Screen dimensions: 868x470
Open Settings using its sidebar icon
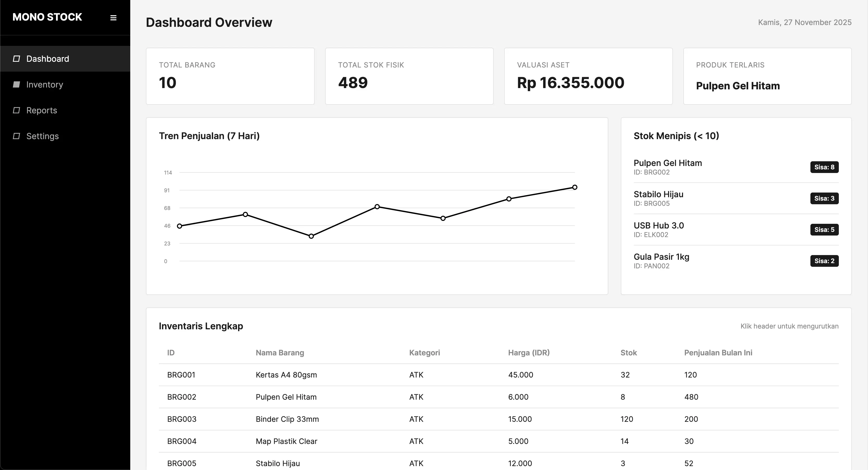(16, 136)
